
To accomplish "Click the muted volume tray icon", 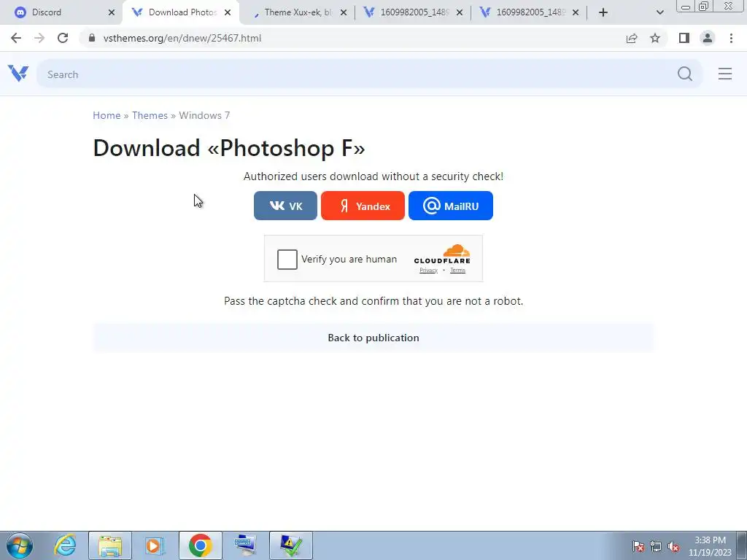I will click(673, 546).
